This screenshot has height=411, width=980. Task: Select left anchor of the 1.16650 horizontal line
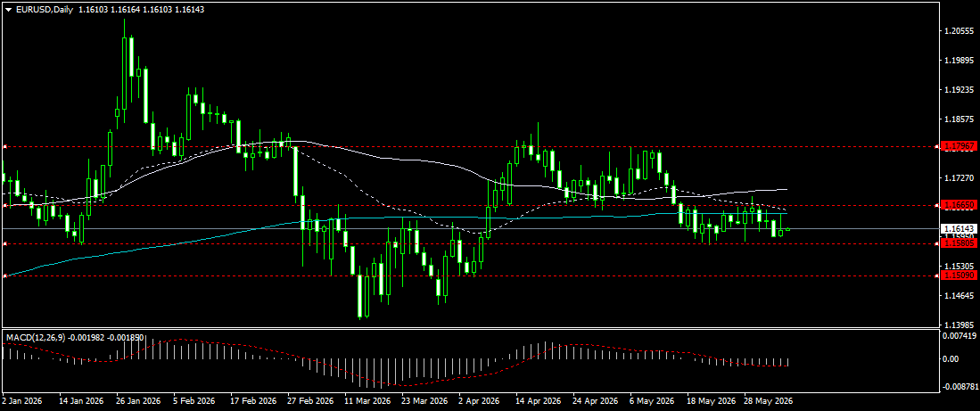[x=4, y=205]
